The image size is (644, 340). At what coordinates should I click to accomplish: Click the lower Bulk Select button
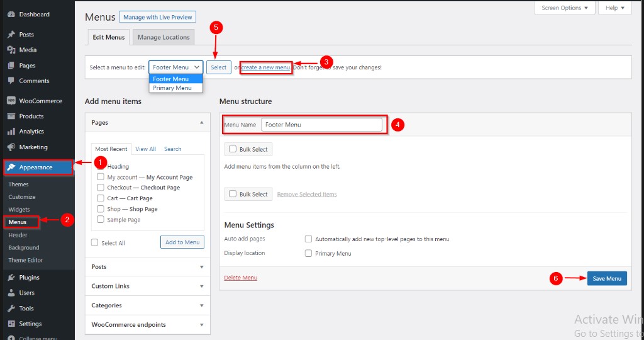(248, 194)
